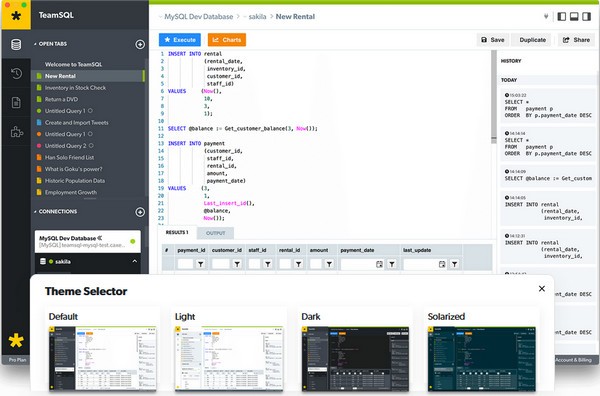Click the SQL editor vertical scrollbar
This screenshot has width=600, height=396.
[x=494, y=97]
